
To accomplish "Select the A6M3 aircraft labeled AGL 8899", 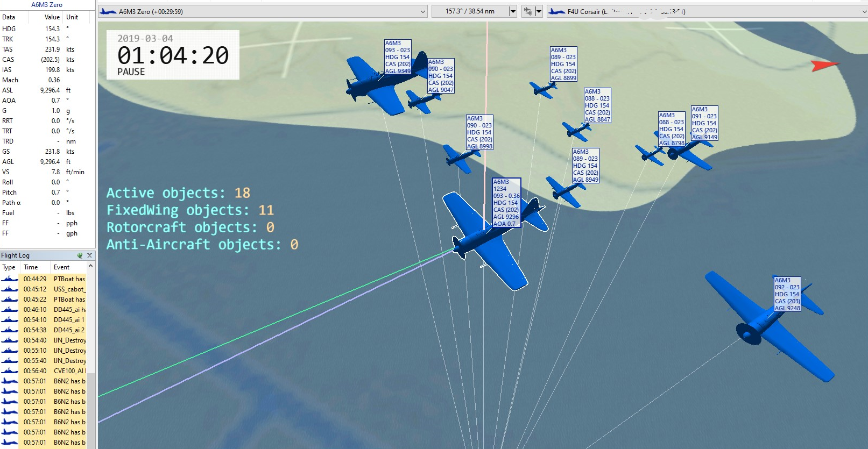I will [x=542, y=89].
